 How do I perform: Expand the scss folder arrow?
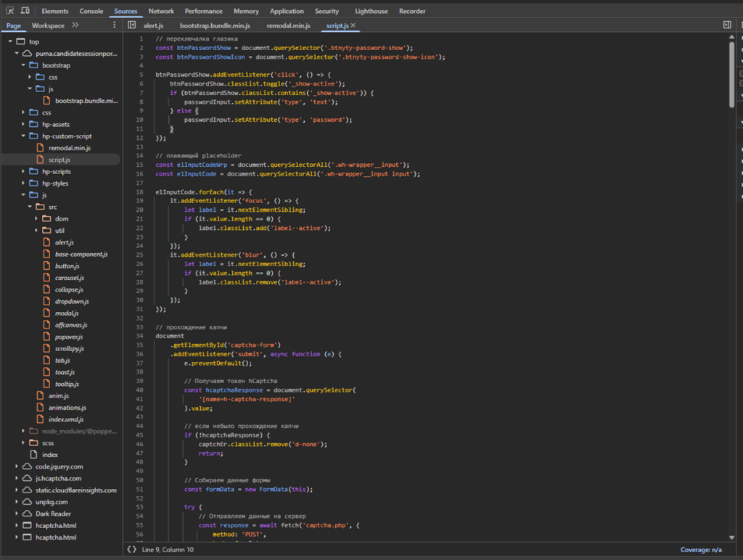[23, 443]
